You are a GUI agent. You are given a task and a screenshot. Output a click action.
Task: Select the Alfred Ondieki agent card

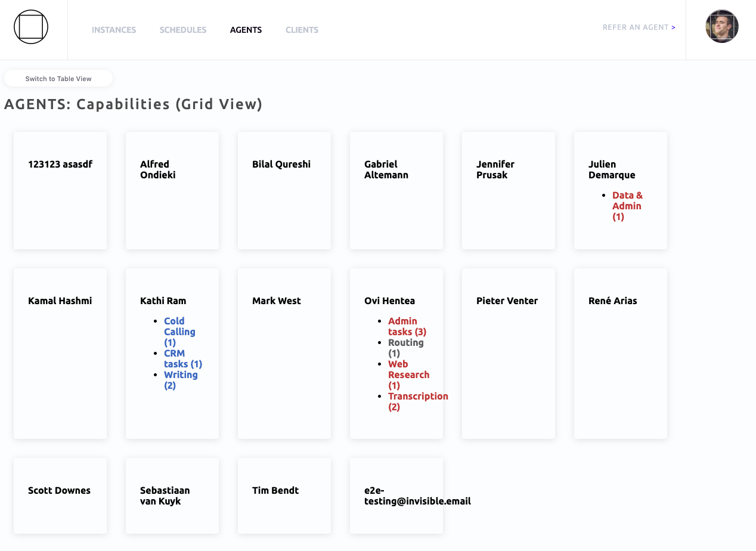[x=172, y=190]
